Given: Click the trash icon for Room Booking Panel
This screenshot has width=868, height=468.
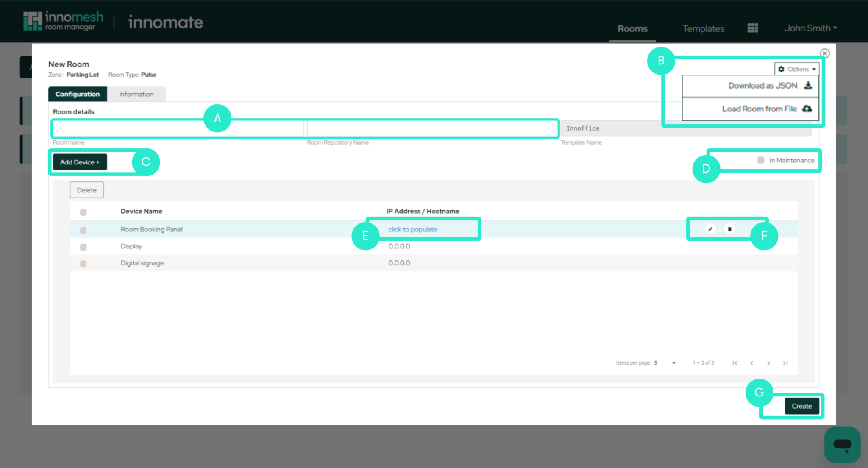Looking at the screenshot, I should (x=729, y=229).
